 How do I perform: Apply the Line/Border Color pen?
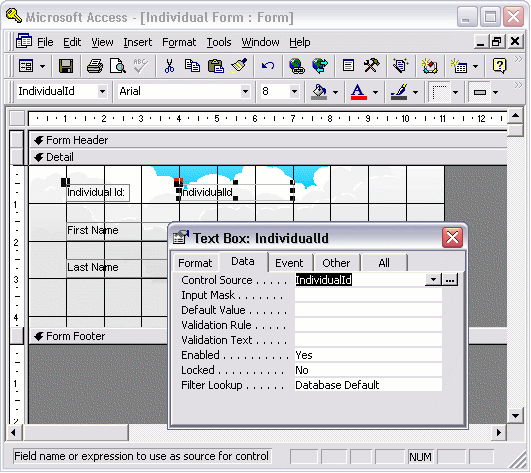[x=399, y=92]
